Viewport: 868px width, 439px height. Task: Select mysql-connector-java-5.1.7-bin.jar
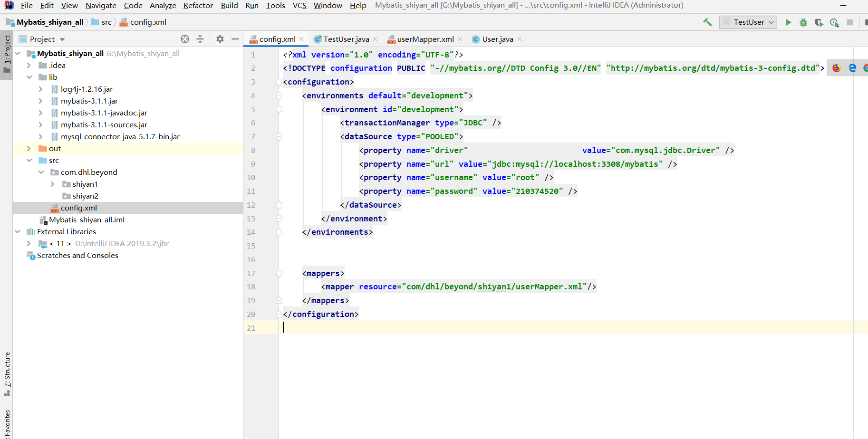coord(120,136)
